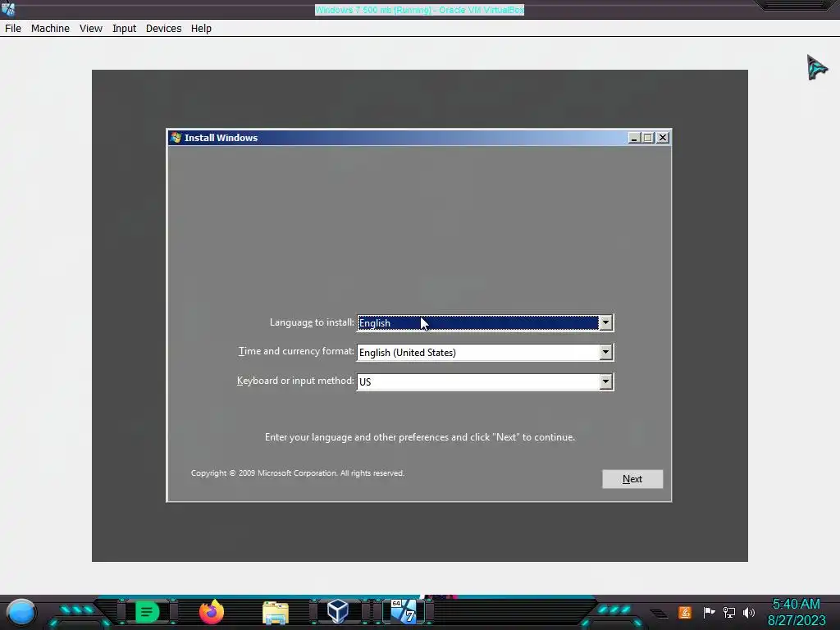Click Next to continue Windows installation
This screenshot has width=840, height=630.
[x=632, y=479]
